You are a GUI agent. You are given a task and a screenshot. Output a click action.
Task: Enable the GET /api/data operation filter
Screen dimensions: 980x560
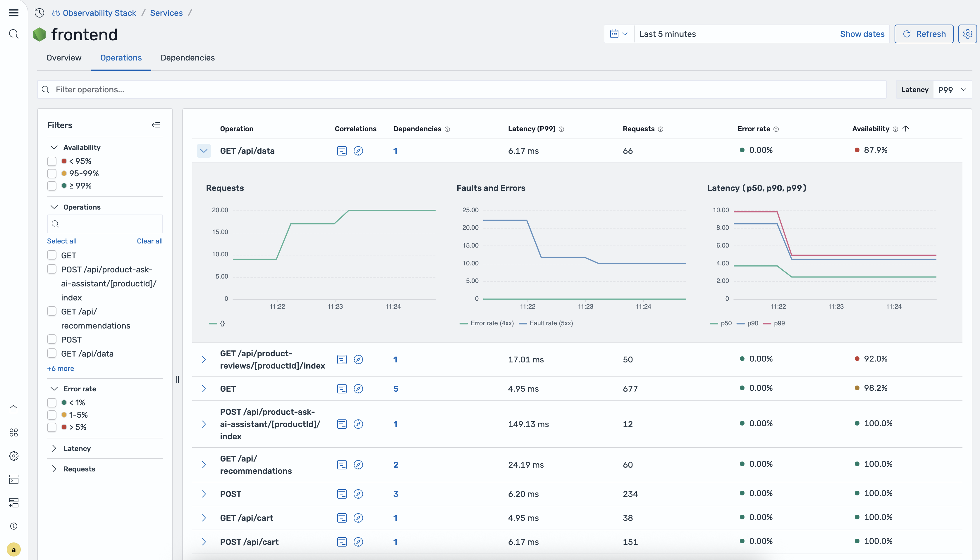[51, 353]
